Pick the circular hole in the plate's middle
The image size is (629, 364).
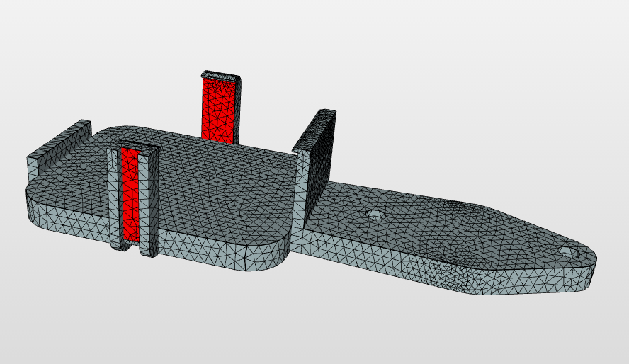pos(376,214)
